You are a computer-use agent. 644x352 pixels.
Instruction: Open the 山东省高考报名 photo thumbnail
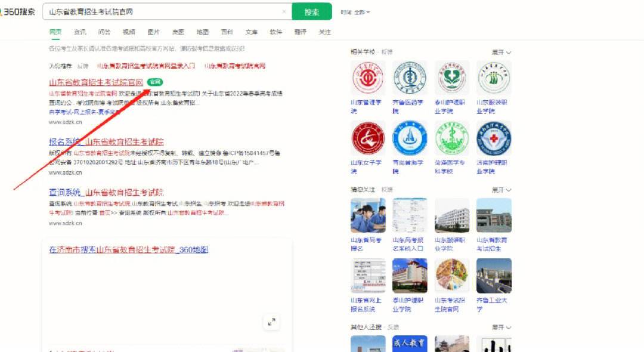(368, 215)
